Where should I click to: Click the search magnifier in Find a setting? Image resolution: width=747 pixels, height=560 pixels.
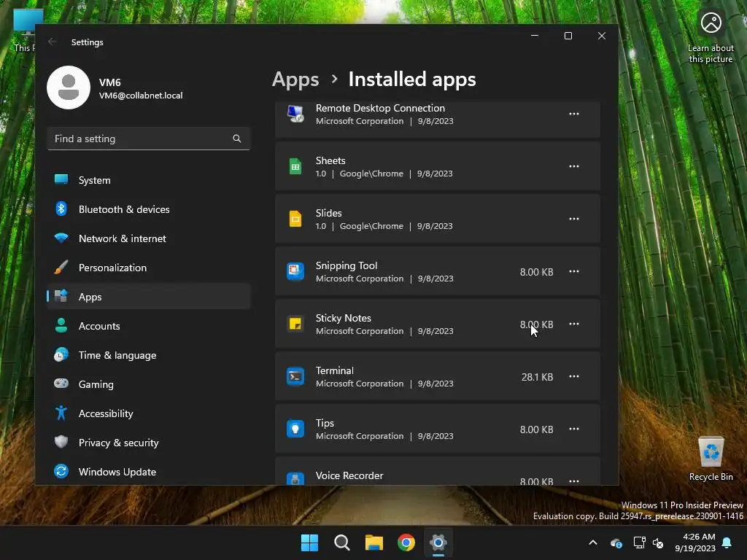237,139
